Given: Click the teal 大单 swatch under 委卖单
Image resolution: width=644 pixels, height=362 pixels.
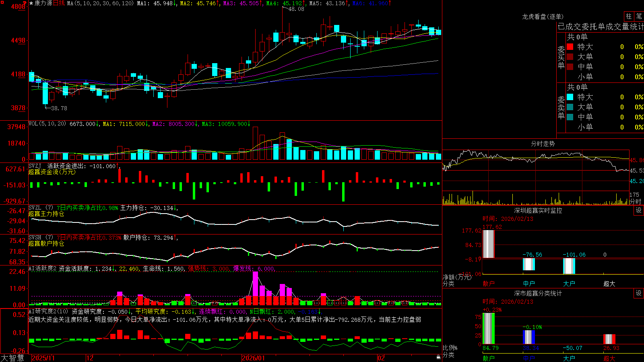Looking at the screenshot, I should pos(570,107).
